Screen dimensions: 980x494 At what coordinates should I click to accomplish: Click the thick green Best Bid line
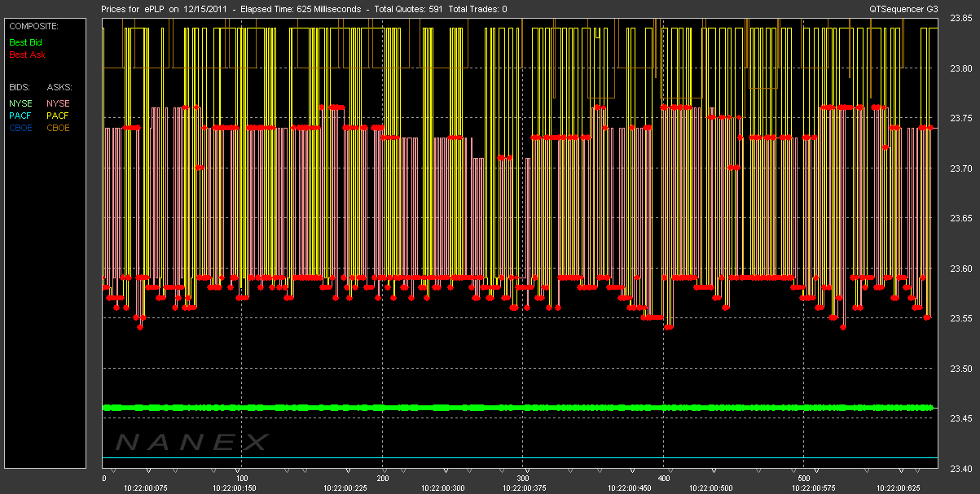coord(517,407)
